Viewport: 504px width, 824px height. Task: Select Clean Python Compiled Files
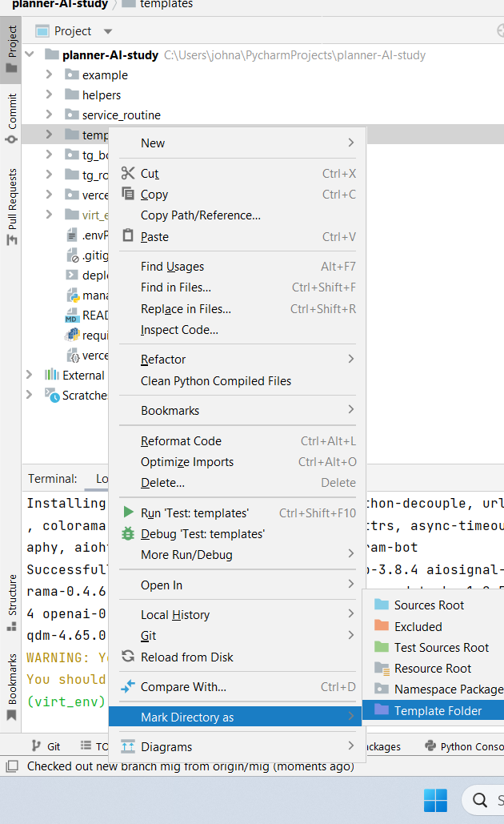coord(238,381)
